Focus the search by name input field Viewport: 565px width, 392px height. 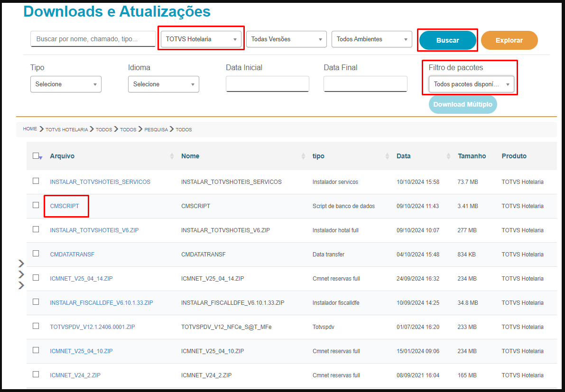point(93,39)
